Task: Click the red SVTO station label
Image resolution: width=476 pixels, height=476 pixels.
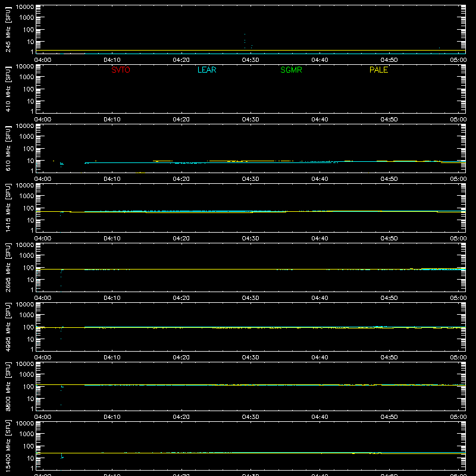Action: [x=121, y=70]
